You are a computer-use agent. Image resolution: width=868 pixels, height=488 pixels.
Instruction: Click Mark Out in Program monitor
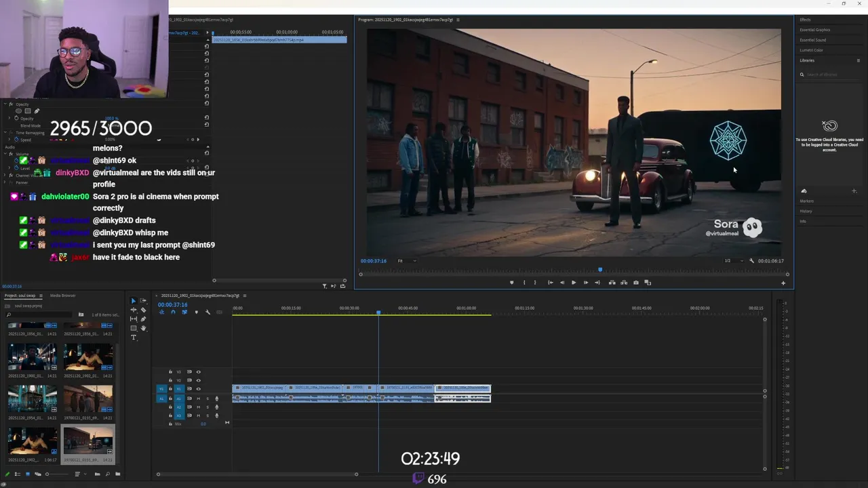pyautogui.click(x=535, y=283)
